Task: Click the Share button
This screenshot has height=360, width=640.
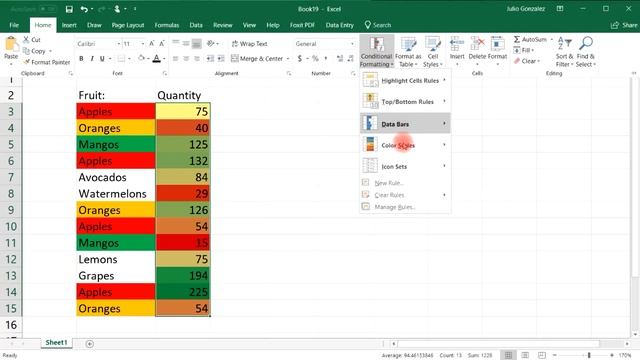Action: 624,25
